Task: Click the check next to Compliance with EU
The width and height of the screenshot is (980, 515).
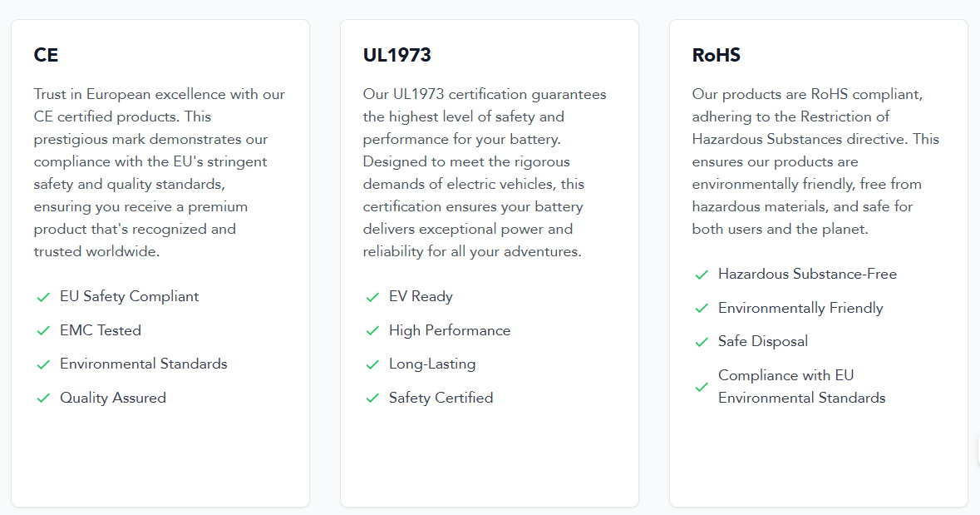Action: (702, 387)
